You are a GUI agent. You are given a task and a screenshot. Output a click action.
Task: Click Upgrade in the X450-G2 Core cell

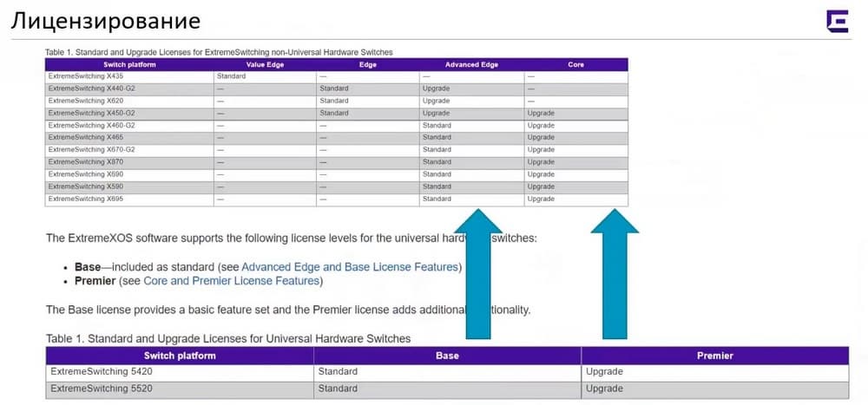[541, 113]
